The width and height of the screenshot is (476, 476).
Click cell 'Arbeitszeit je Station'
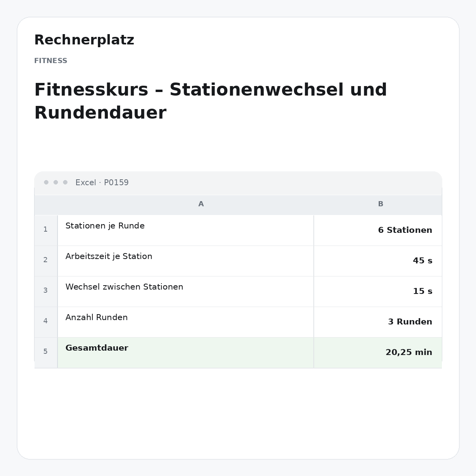click(186, 261)
